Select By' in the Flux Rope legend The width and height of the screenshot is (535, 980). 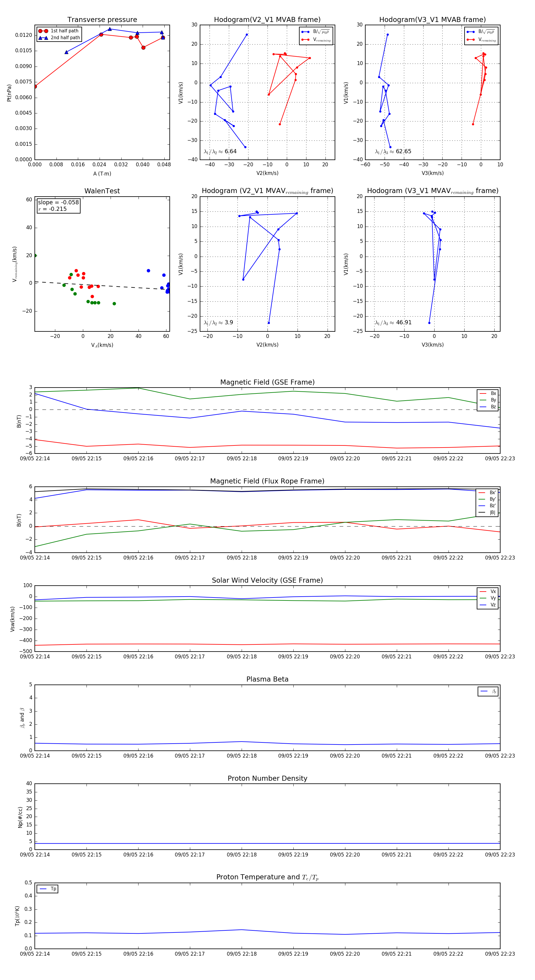[x=487, y=499]
